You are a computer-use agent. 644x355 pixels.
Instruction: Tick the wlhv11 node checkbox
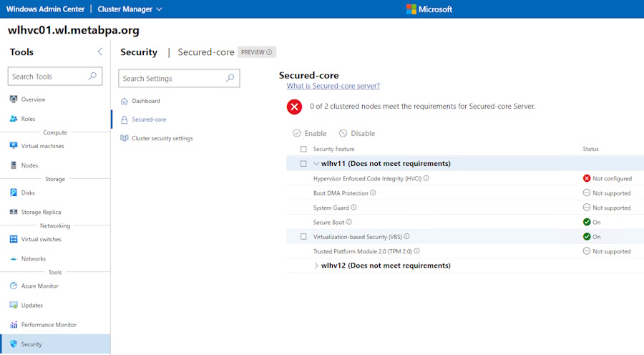click(x=303, y=163)
